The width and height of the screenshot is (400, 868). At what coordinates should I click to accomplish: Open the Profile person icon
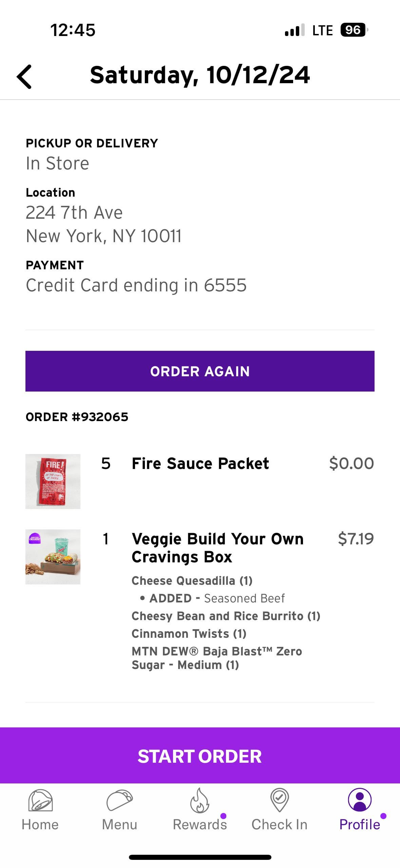tap(360, 800)
